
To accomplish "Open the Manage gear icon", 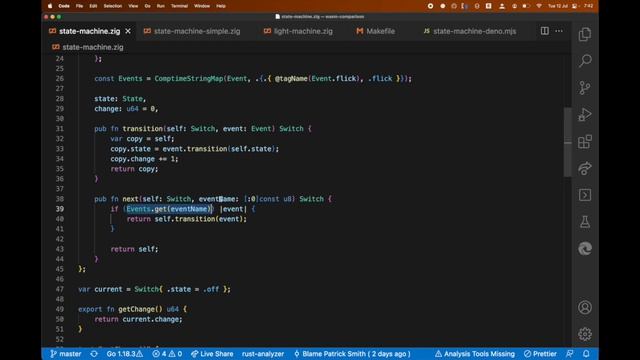I will [584, 334].
